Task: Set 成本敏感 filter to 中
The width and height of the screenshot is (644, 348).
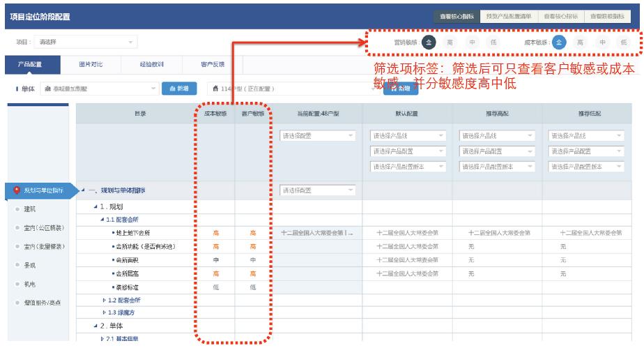Action: click(x=602, y=42)
